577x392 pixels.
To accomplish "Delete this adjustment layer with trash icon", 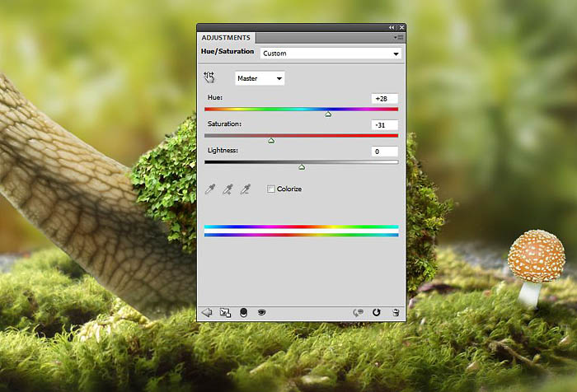I will coord(396,313).
